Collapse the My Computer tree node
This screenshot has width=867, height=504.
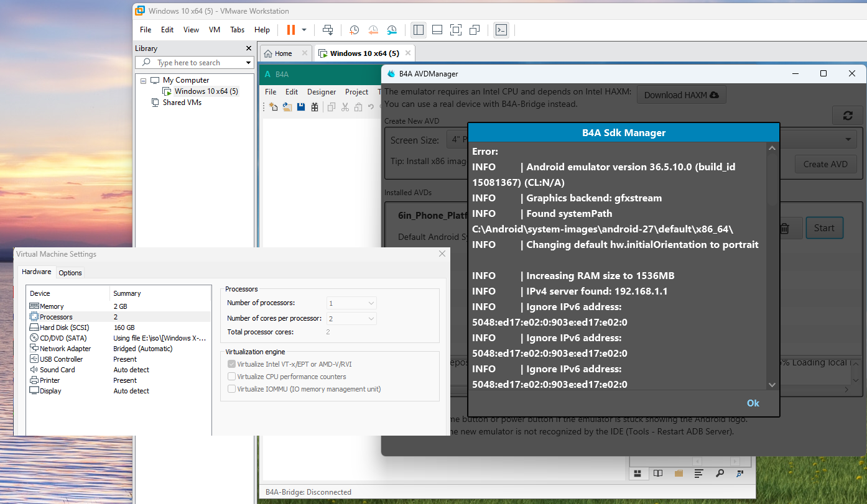tap(142, 80)
